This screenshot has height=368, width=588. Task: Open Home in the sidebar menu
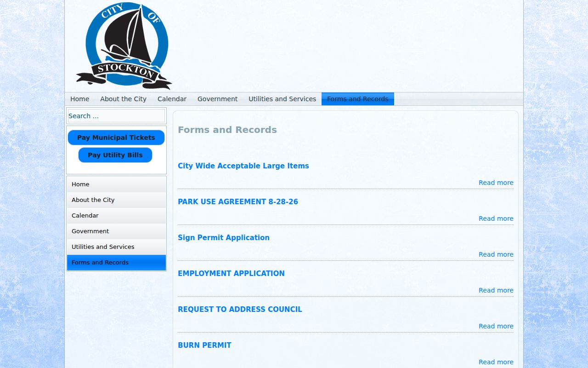116,184
